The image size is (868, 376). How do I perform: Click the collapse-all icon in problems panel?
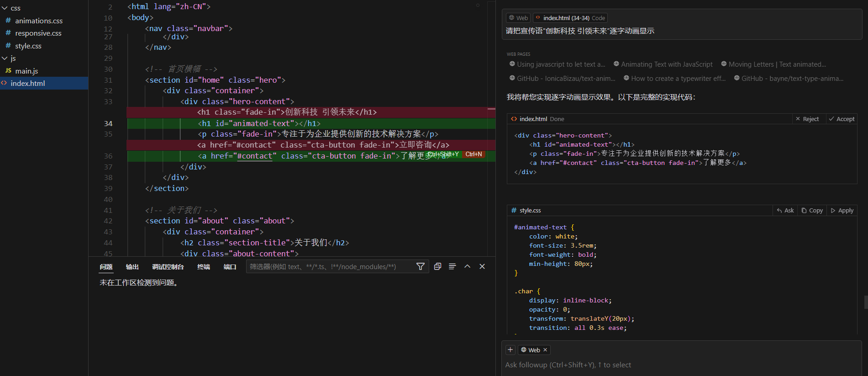click(437, 266)
